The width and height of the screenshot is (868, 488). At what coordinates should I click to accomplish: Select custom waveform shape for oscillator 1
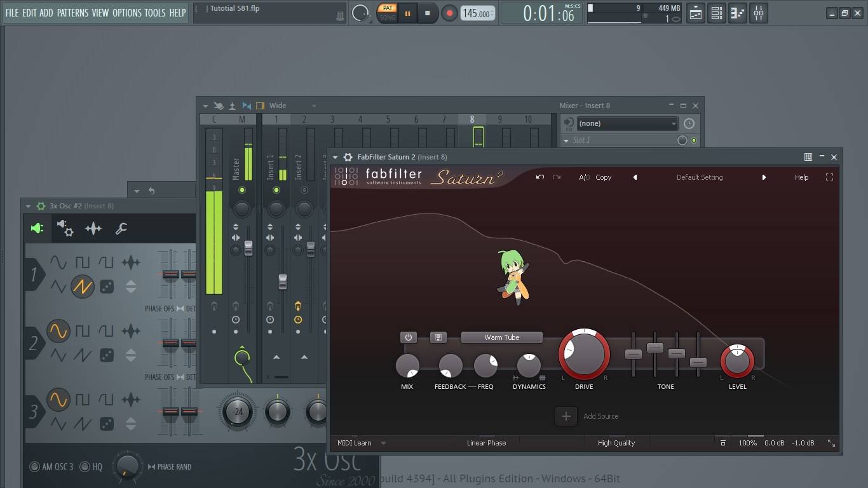[x=131, y=262]
